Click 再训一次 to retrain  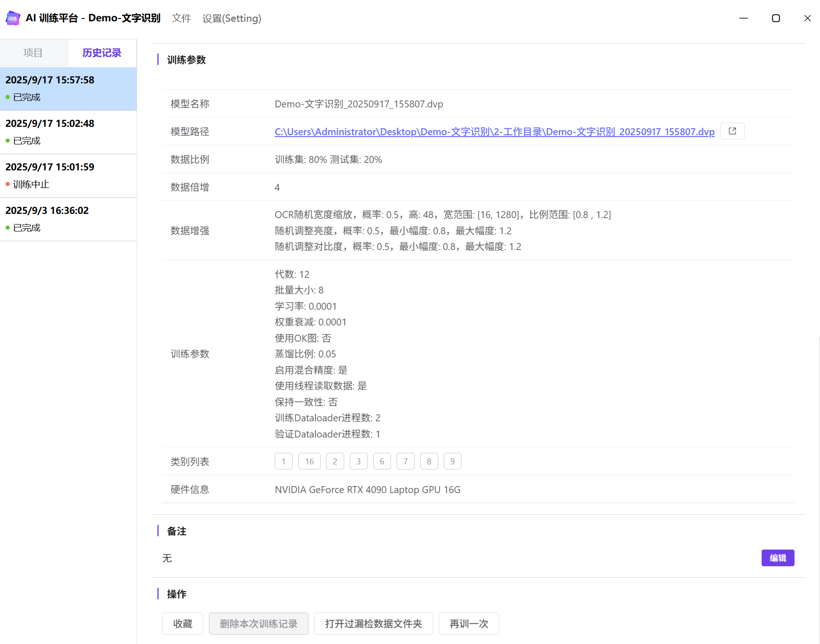[x=469, y=624]
